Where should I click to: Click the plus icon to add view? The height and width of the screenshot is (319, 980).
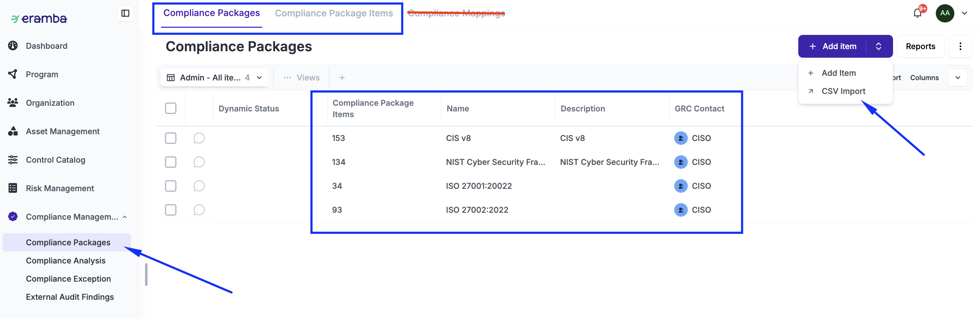342,78
